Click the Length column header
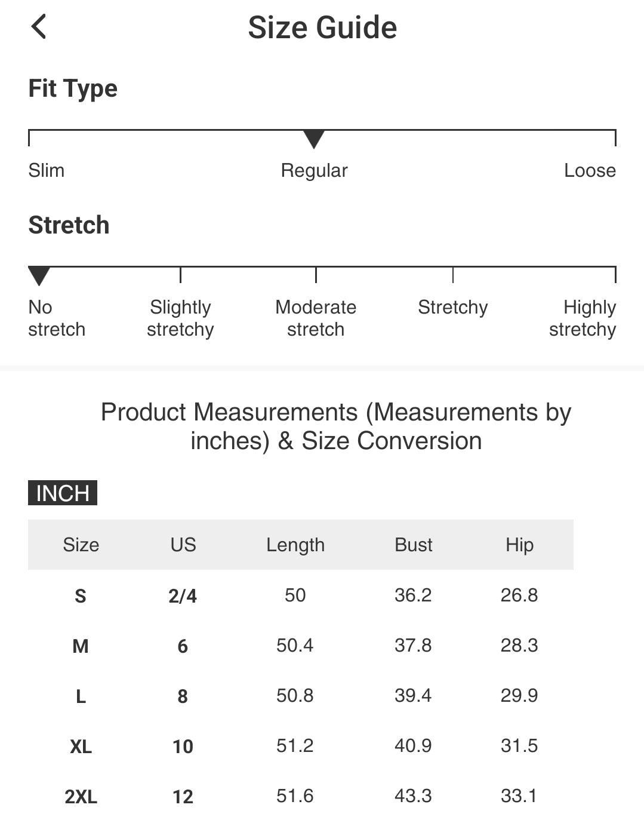The image size is (644, 823). tap(295, 545)
